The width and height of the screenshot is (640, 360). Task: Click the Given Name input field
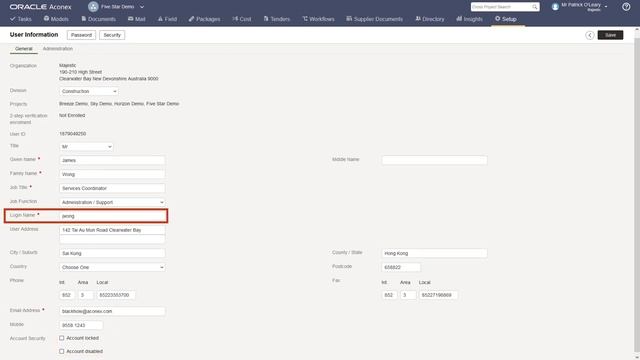click(x=112, y=160)
